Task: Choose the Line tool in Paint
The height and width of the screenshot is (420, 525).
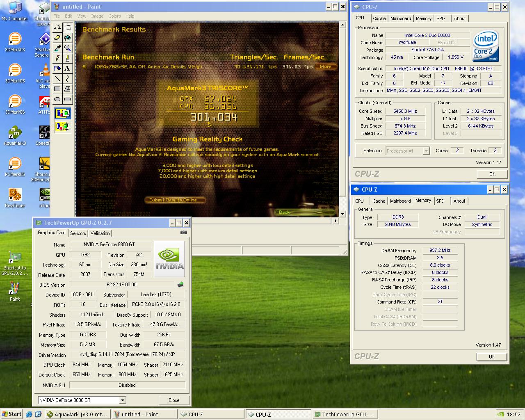Action: 57,79
